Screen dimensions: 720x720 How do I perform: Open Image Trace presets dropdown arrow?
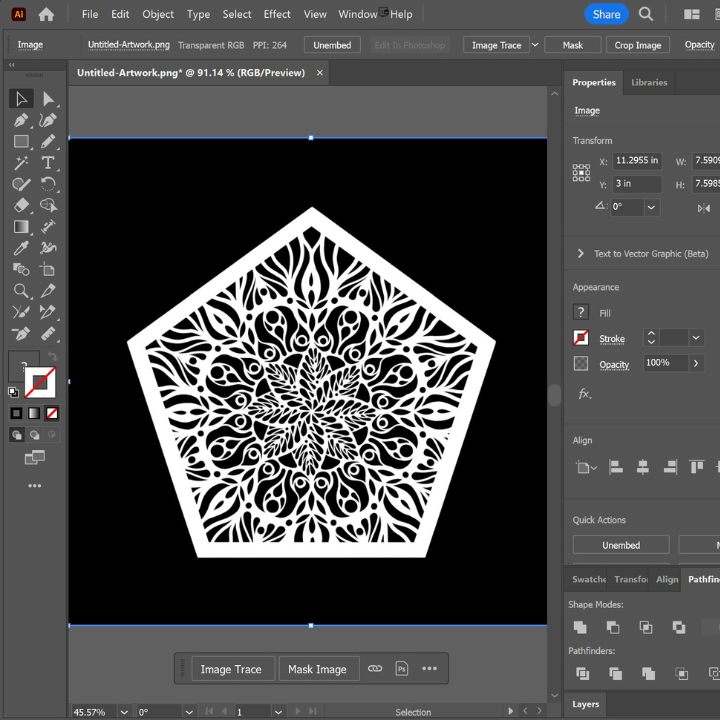click(x=535, y=45)
